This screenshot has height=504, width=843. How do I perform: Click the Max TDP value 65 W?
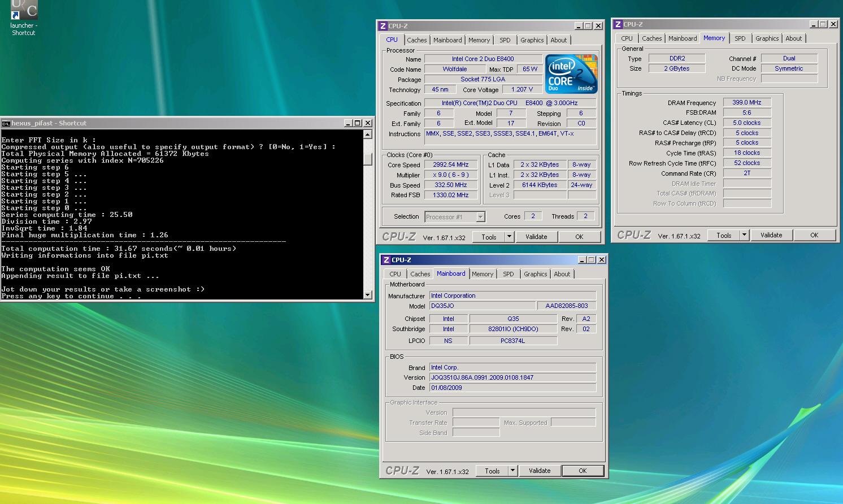pyautogui.click(x=530, y=69)
